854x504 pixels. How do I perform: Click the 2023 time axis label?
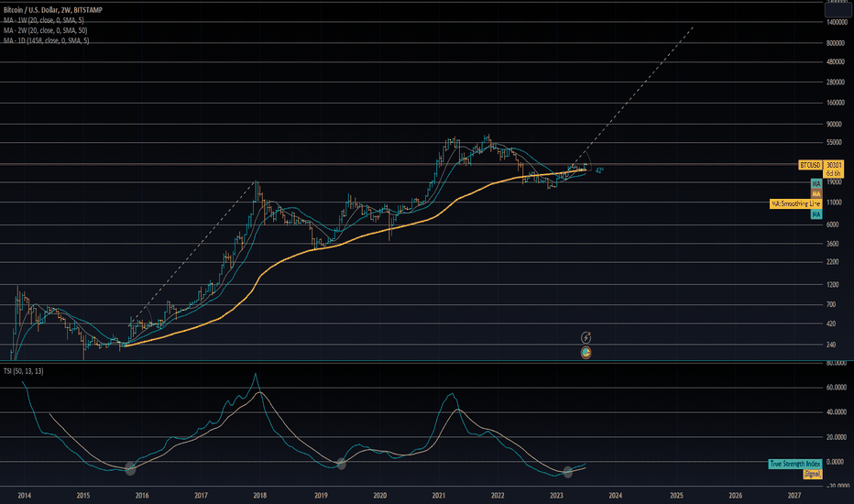pyautogui.click(x=556, y=495)
